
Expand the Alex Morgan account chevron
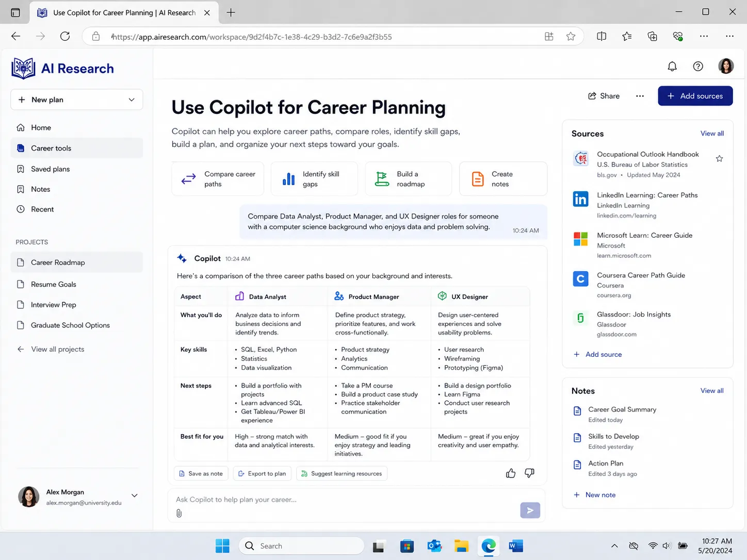click(x=134, y=496)
